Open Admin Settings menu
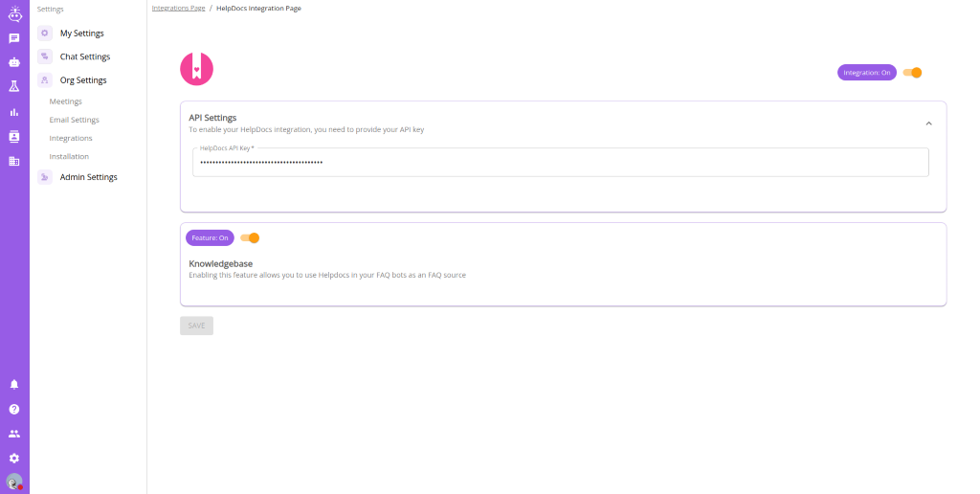Screen dimensions: 980x494 click(x=89, y=177)
